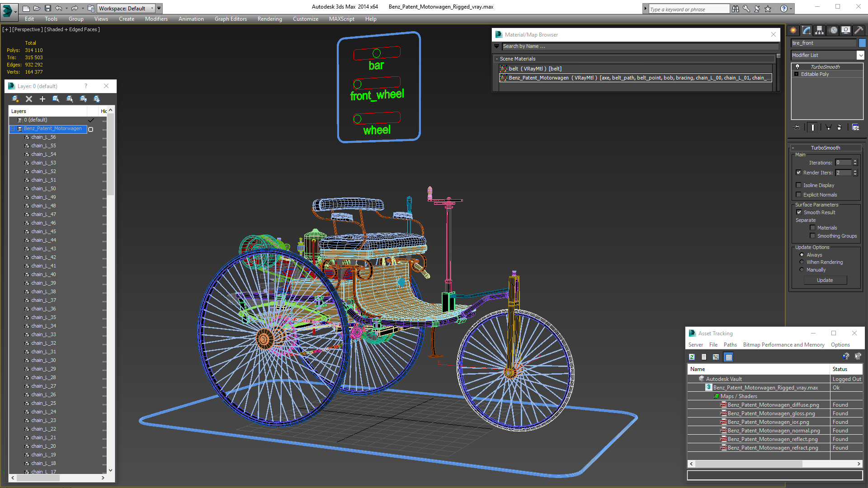
Task: Click Refresh icon in Asset Tracking toolbar
Action: click(x=692, y=357)
